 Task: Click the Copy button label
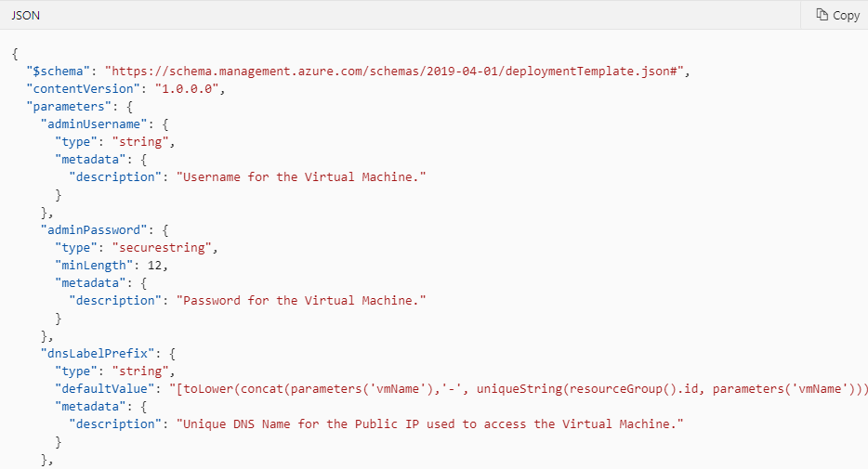click(x=847, y=16)
